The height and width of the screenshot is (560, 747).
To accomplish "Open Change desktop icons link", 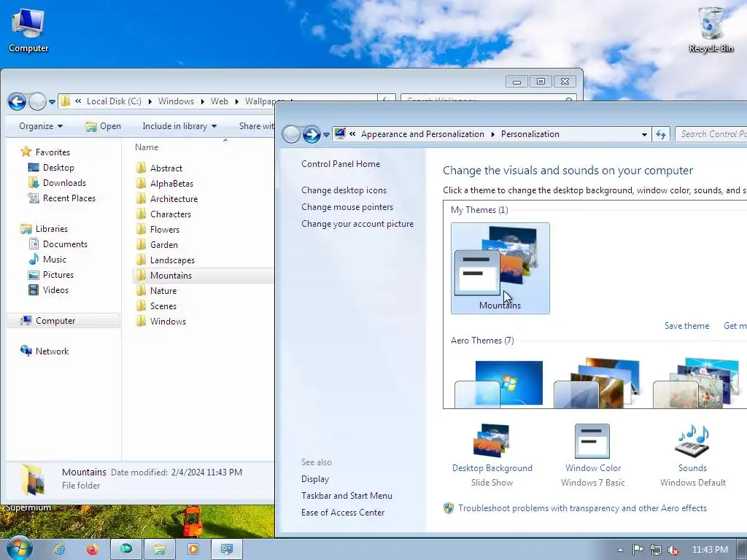I will [x=344, y=190].
